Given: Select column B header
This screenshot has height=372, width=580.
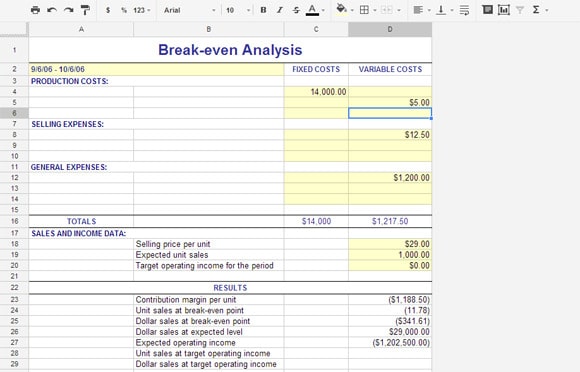Looking at the screenshot, I should (x=209, y=29).
